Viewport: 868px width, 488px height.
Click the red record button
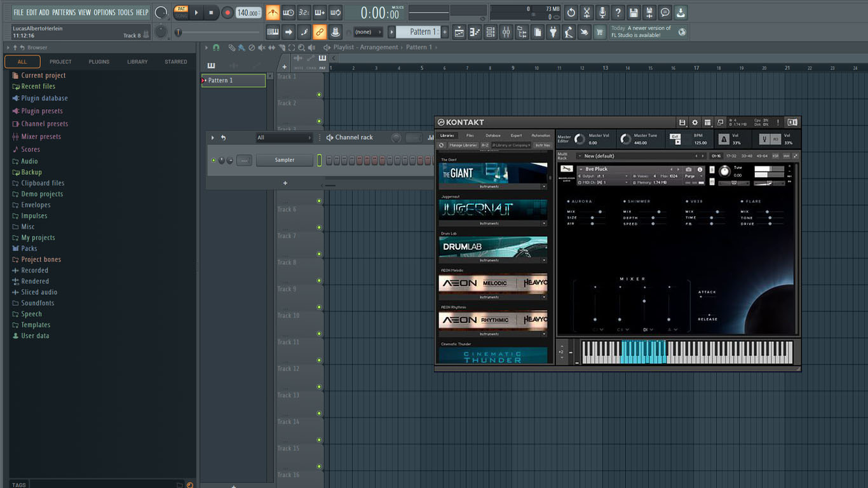227,12
